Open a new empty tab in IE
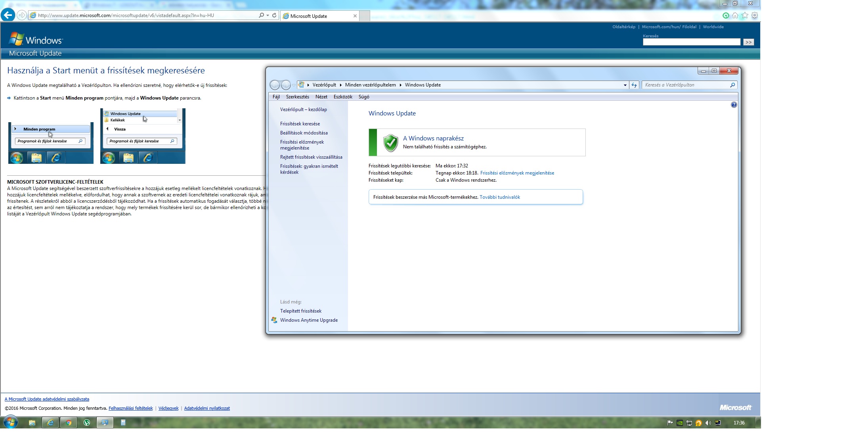Image resolution: width=868 pixels, height=432 pixels. click(365, 16)
